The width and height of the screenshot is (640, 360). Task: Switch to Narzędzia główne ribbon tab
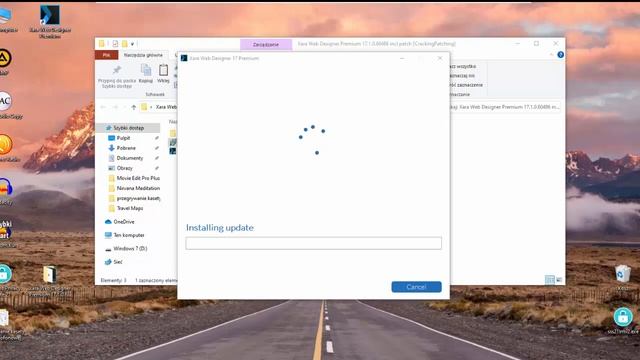point(143,55)
